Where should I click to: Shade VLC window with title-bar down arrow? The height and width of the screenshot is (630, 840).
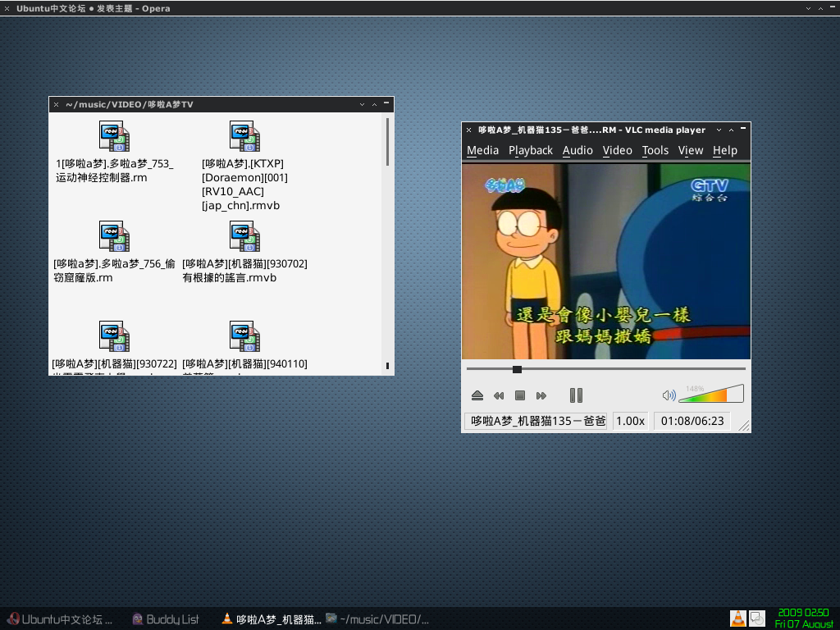click(x=719, y=130)
